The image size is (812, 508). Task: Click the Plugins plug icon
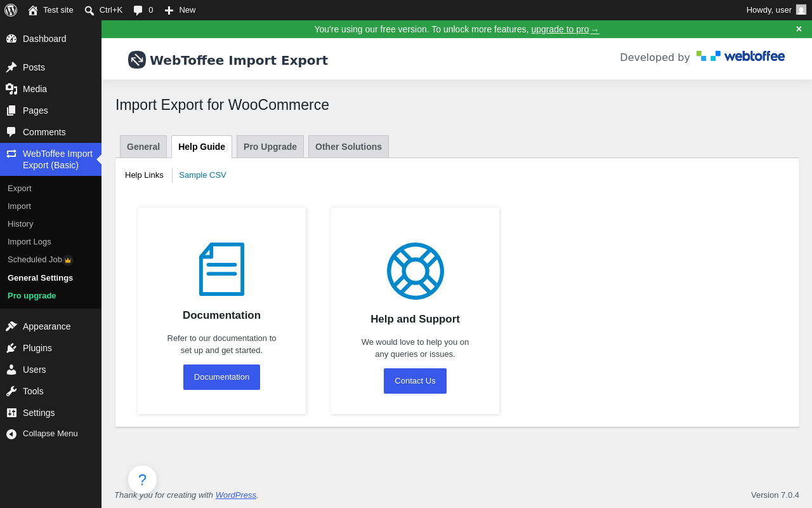[x=11, y=348]
